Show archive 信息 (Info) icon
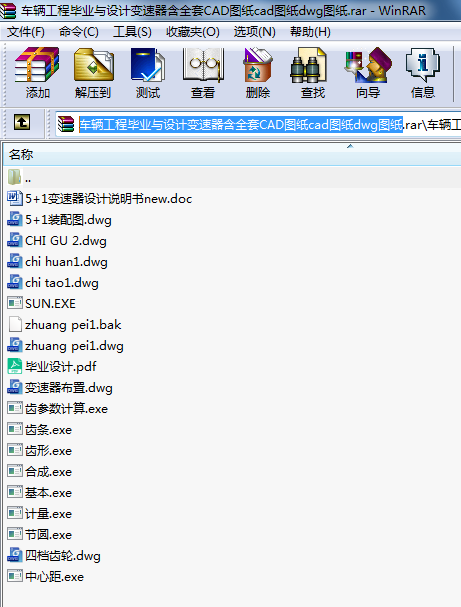The image size is (461, 607). tap(423, 73)
